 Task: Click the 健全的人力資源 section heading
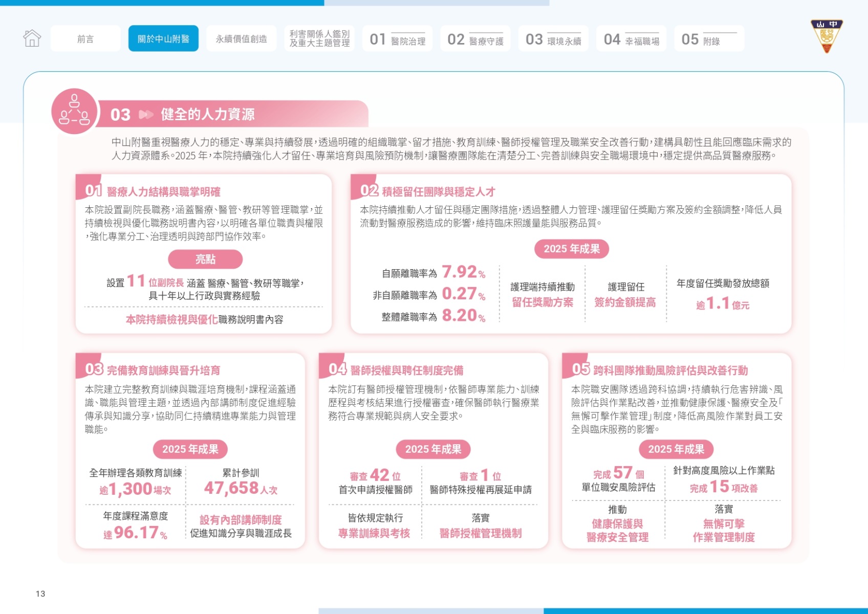point(208,114)
